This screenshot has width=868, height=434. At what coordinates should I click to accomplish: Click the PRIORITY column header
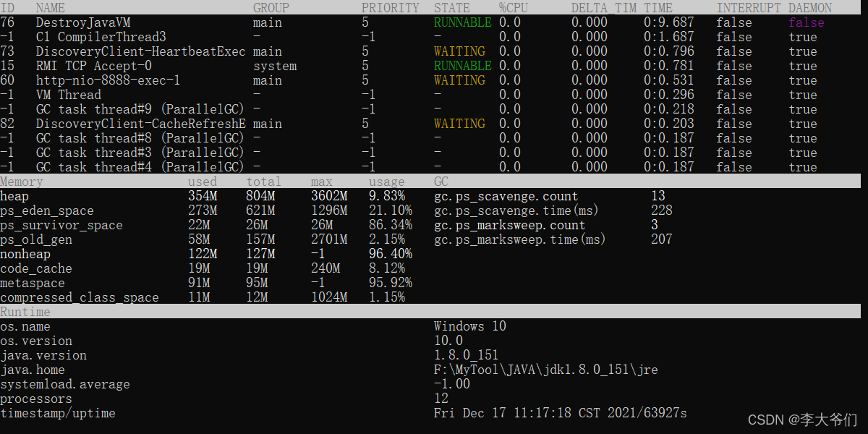pyautogui.click(x=391, y=7)
